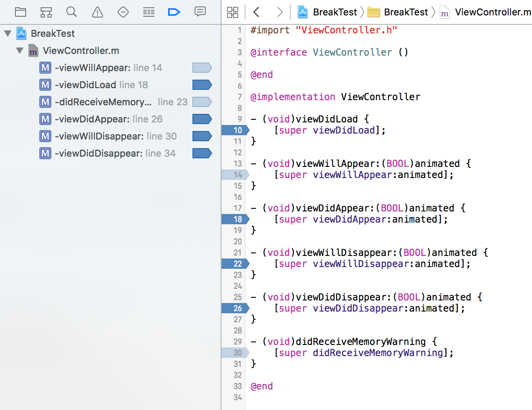Go back with the left chevron
The image size is (532, 410).
[257, 12]
